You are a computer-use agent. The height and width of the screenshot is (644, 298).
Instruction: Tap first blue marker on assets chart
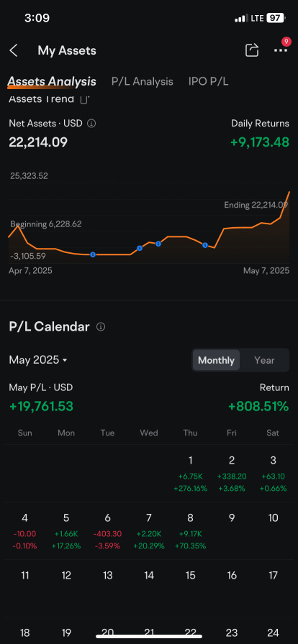point(93,254)
